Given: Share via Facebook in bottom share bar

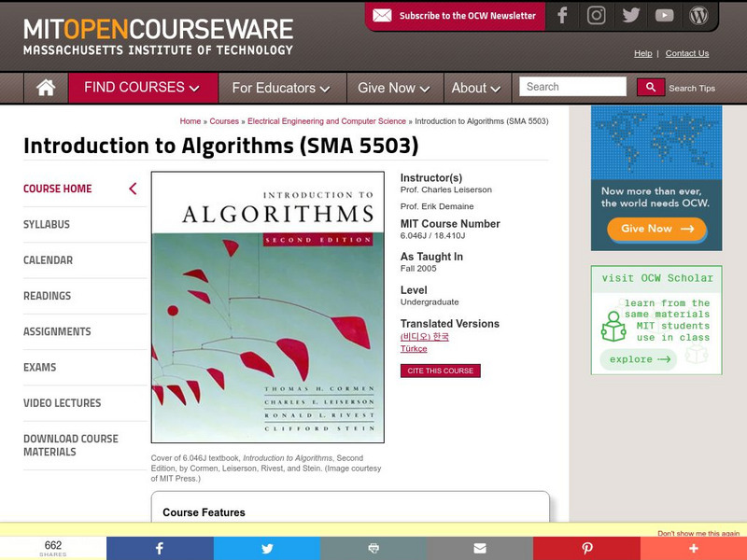Looking at the screenshot, I should 160,548.
